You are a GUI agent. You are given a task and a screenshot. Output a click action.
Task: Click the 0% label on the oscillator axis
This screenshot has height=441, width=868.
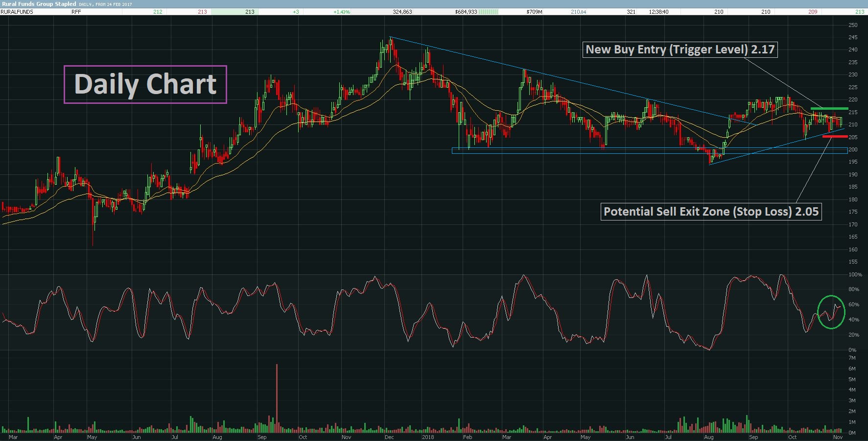pos(852,350)
